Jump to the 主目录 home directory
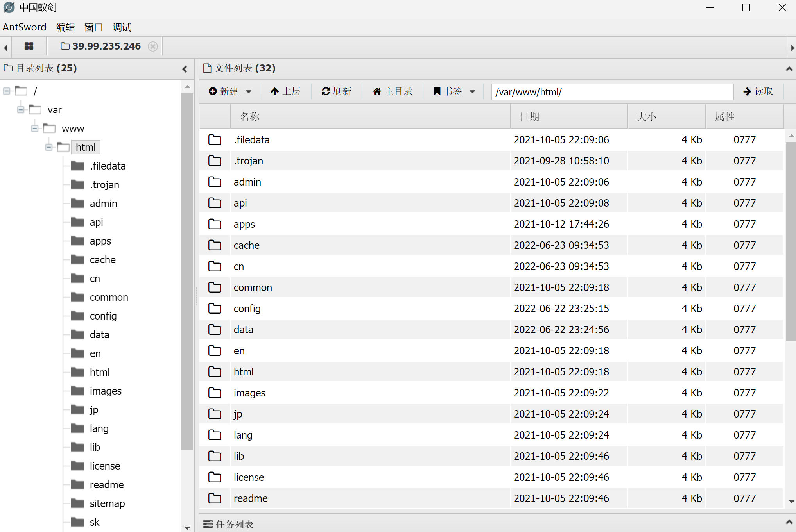The width and height of the screenshot is (796, 532). pyautogui.click(x=393, y=91)
